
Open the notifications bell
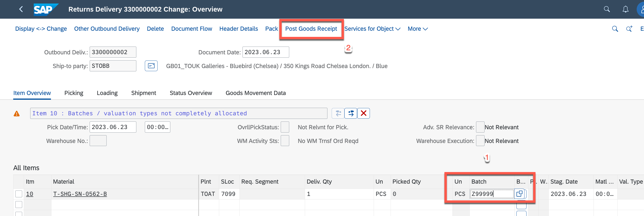point(625,9)
